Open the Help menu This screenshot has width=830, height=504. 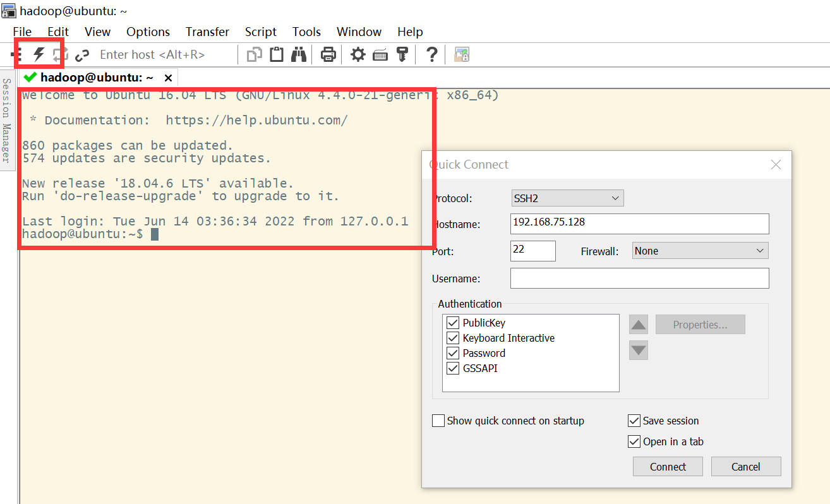[410, 32]
